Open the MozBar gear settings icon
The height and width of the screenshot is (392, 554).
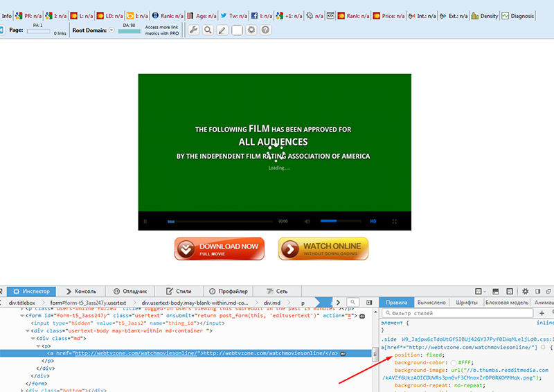(x=251, y=30)
